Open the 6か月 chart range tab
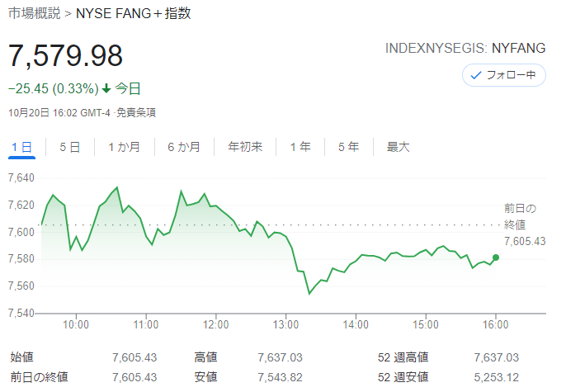 (184, 147)
